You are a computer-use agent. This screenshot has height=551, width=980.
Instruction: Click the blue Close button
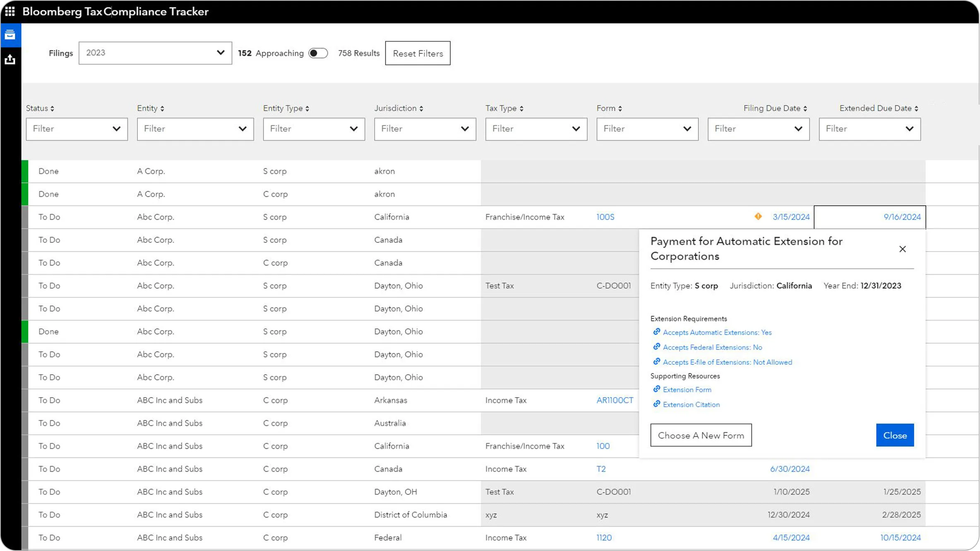[895, 435]
